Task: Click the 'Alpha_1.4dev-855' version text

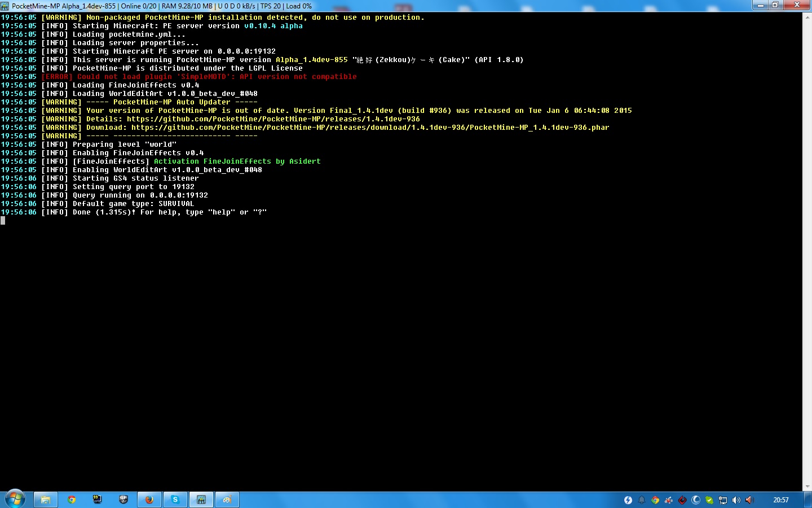Action: [x=312, y=60]
